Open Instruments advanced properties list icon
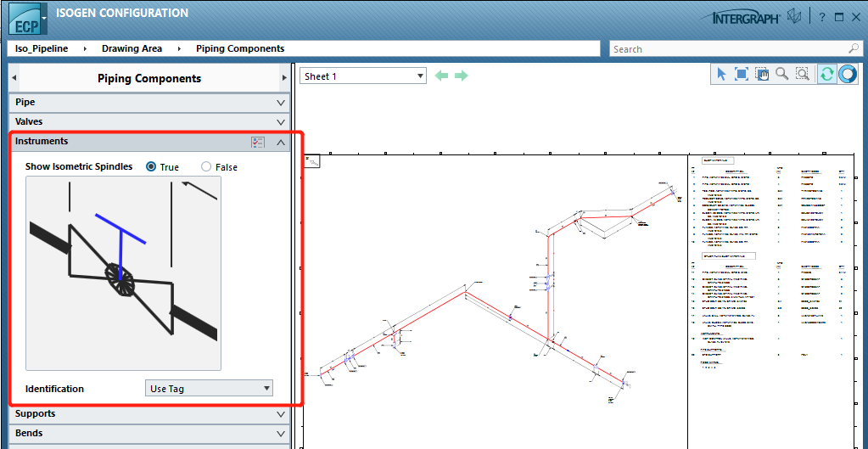The width and height of the screenshot is (868, 449). [257, 143]
